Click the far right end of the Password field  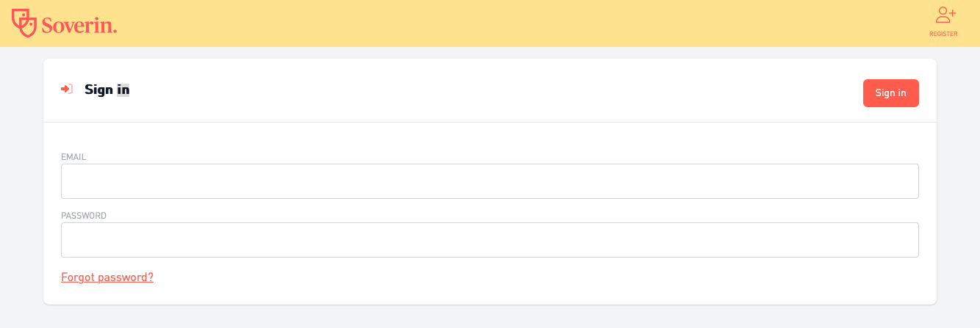pyautogui.click(x=907, y=240)
